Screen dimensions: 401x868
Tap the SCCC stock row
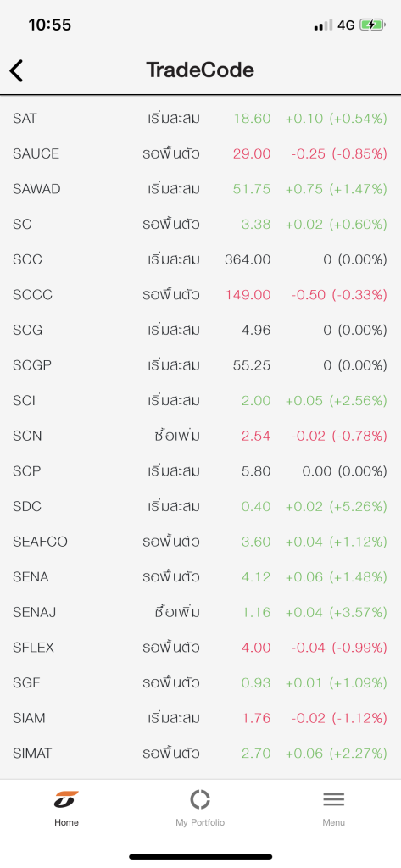[200, 295]
